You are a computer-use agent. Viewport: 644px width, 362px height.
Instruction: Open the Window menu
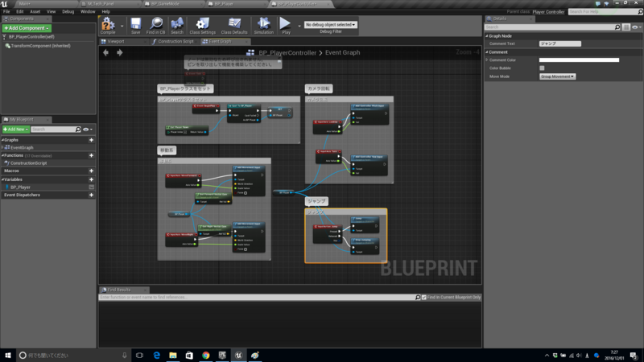pos(88,11)
